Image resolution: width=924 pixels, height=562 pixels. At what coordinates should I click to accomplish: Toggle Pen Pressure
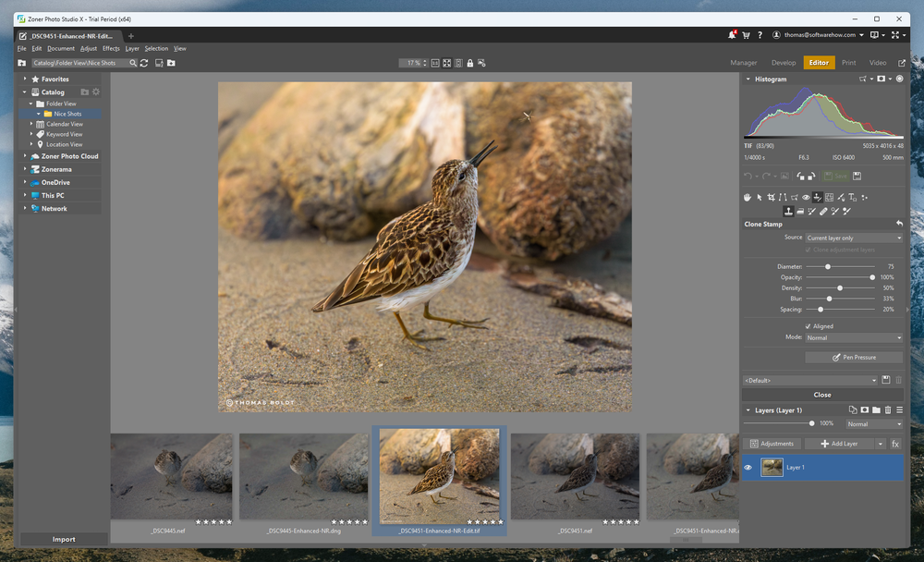tap(854, 358)
